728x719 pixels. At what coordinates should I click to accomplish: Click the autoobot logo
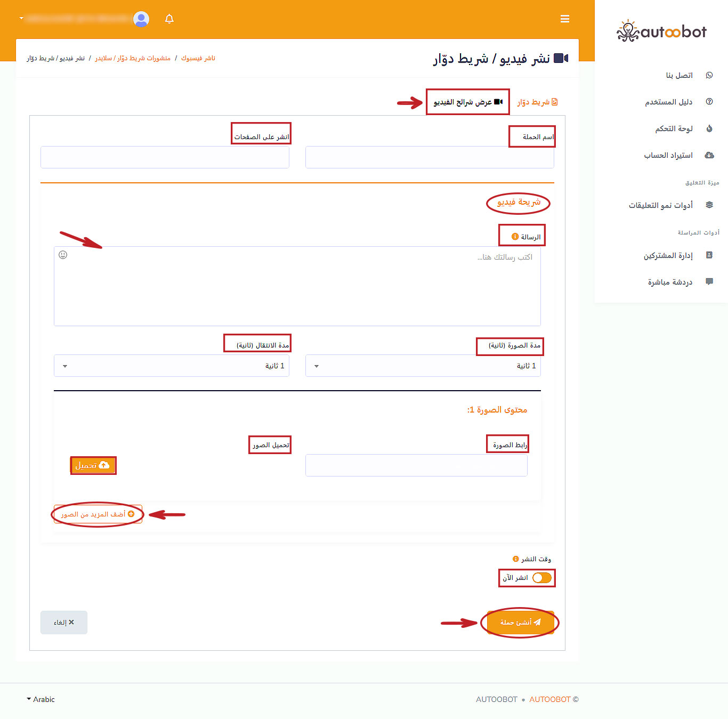point(661,31)
